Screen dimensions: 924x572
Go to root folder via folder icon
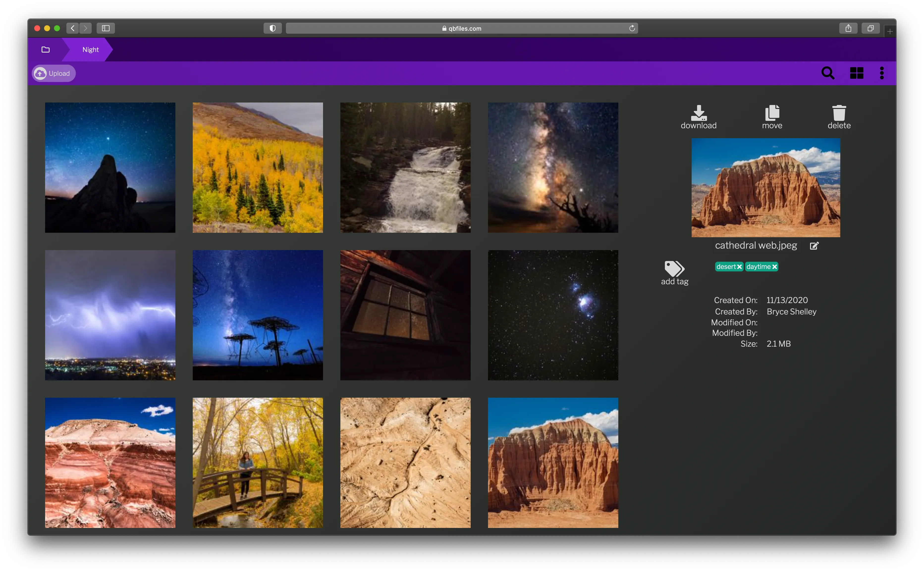point(45,50)
